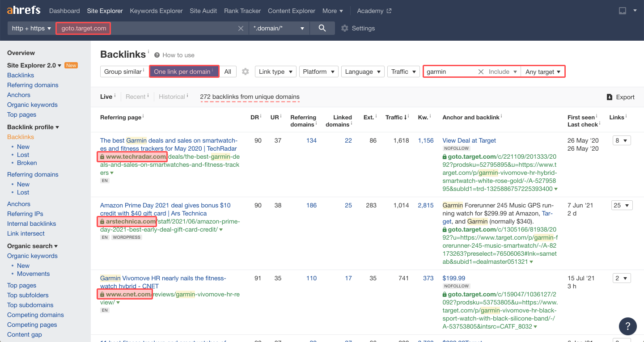Select Group similar mode

click(x=124, y=72)
